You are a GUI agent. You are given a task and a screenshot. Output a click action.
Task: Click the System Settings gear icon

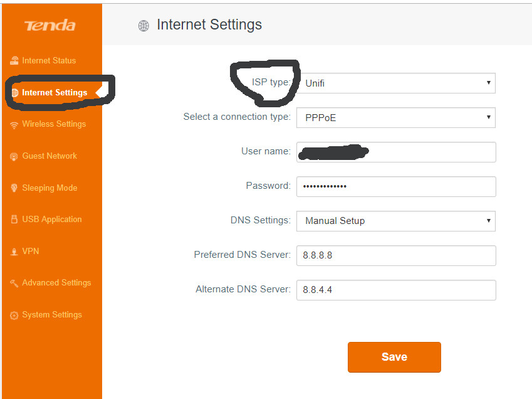tap(14, 316)
